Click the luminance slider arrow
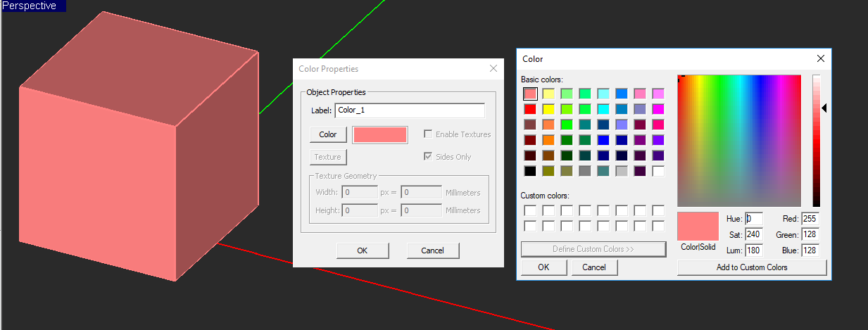The image size is (868, 330). [824, 108]
